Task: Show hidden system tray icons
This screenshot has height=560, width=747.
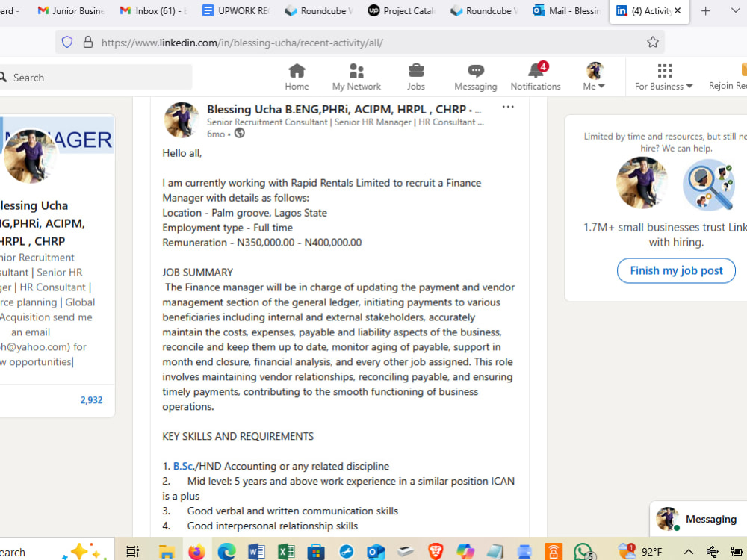Action: pos(689,552)
